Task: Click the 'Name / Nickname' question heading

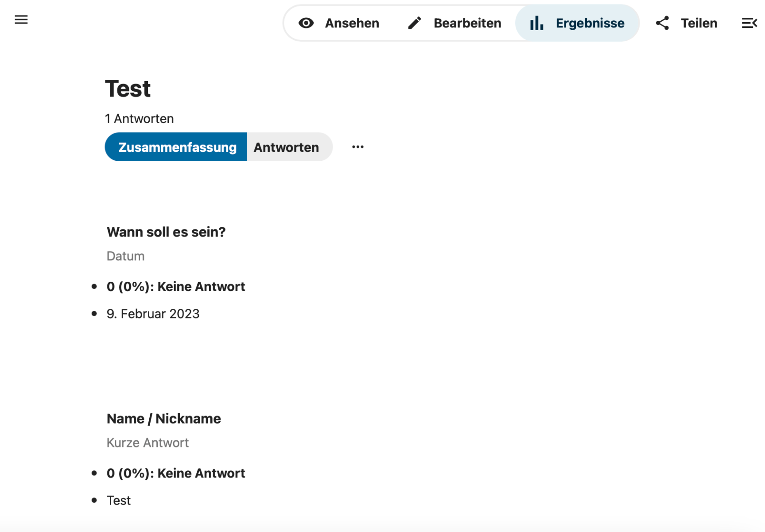Action: coord(163,419)
